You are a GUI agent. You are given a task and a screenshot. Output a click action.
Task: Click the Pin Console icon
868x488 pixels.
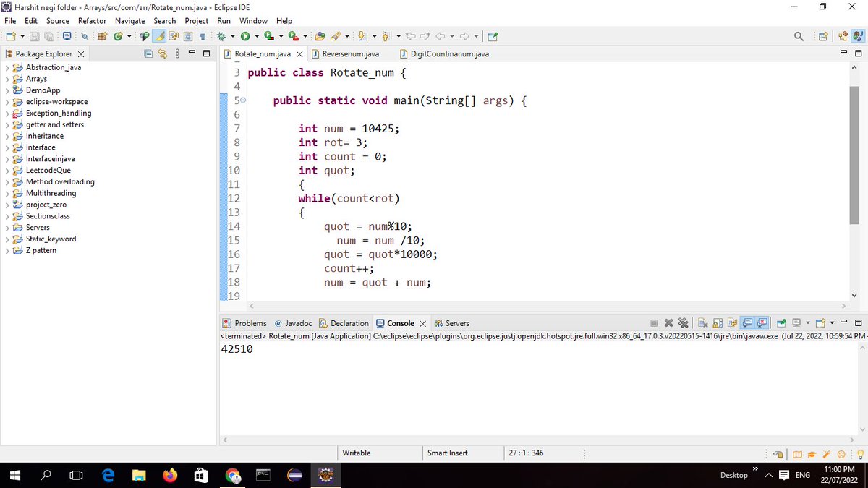point(781,323)
